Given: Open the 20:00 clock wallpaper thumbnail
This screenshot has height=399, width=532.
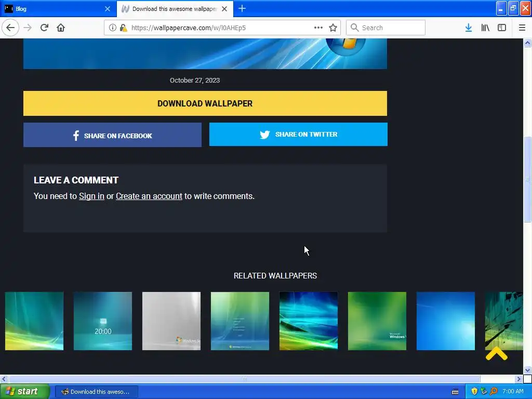Looking at the screenshot, I should (103, 321).
